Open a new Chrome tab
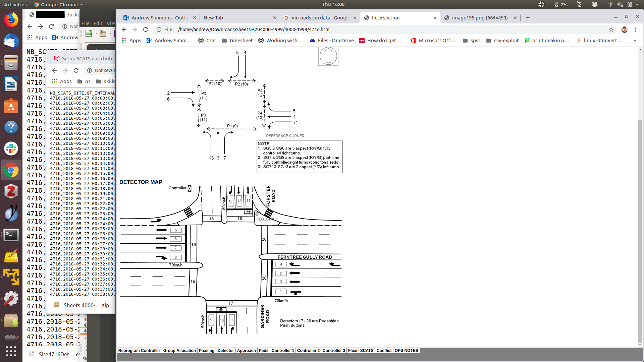 tap(528, 18)
